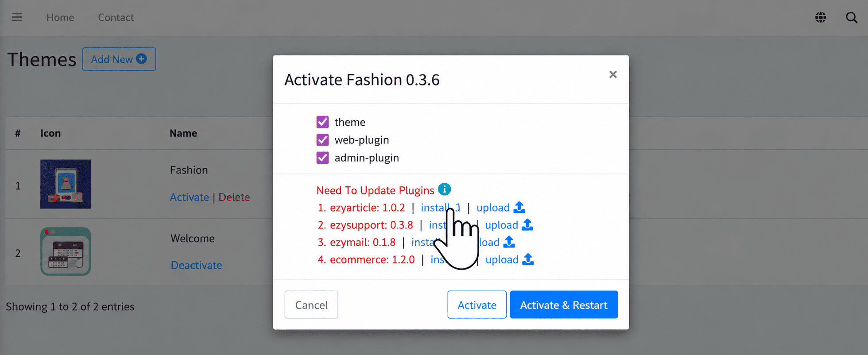This screenshot has height=355, width=868.
Task: Click the info icon beside Need To Update Plugins
Action: pos(444,189)
